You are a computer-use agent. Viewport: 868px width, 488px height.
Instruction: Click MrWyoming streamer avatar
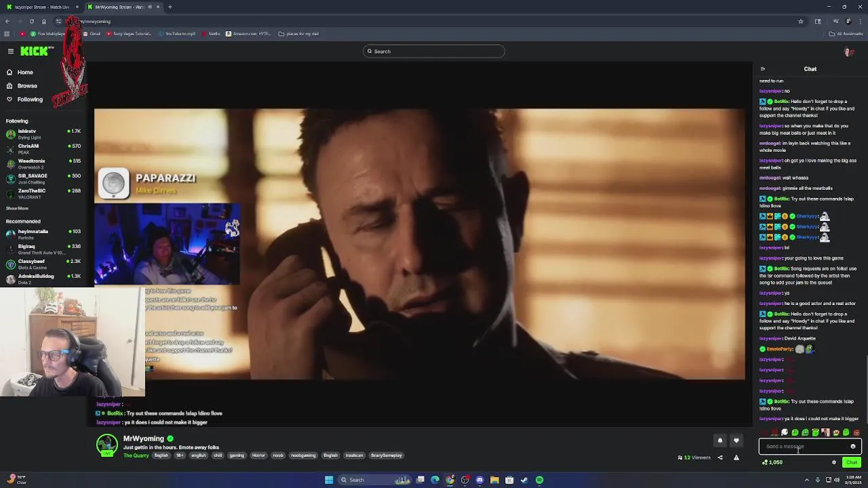tap(106, 445)
